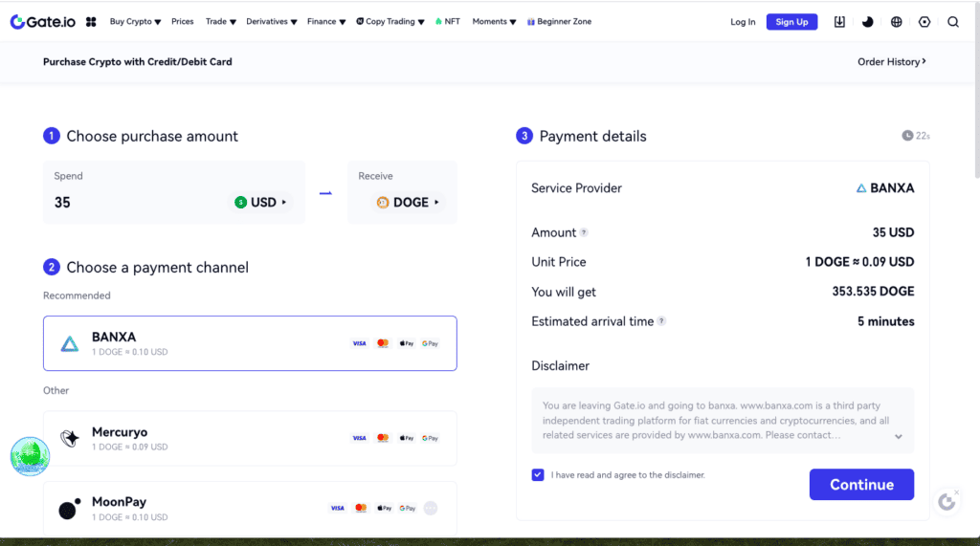Viewport: 980px width, 546px height.
Task: Open the Derivatives menu
Action: [x=271, y=21]
